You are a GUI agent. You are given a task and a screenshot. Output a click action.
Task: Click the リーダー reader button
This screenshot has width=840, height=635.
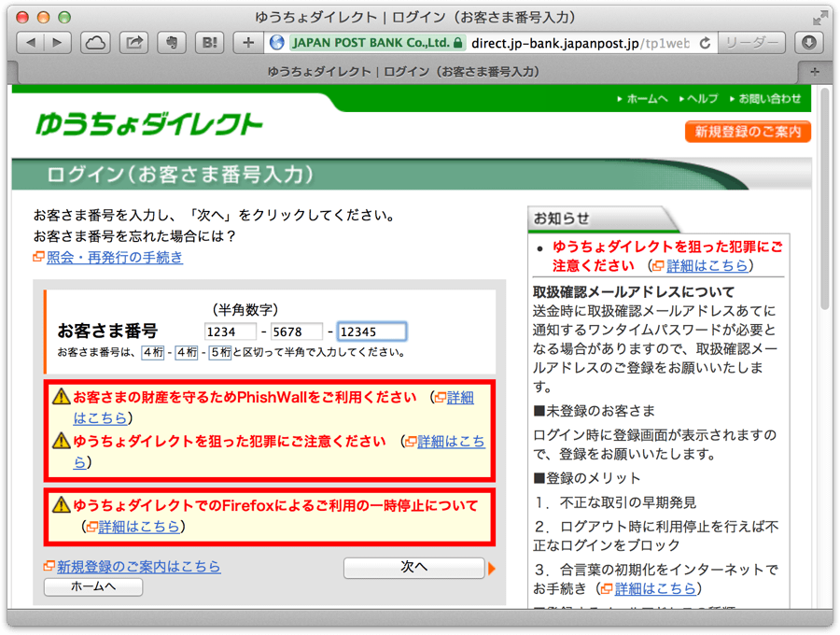pyautogui.click(x=751, y=42)
